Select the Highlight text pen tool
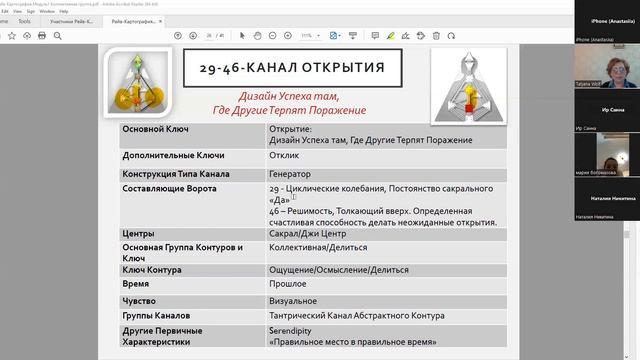Screen dimensions: 640x360 391,36
